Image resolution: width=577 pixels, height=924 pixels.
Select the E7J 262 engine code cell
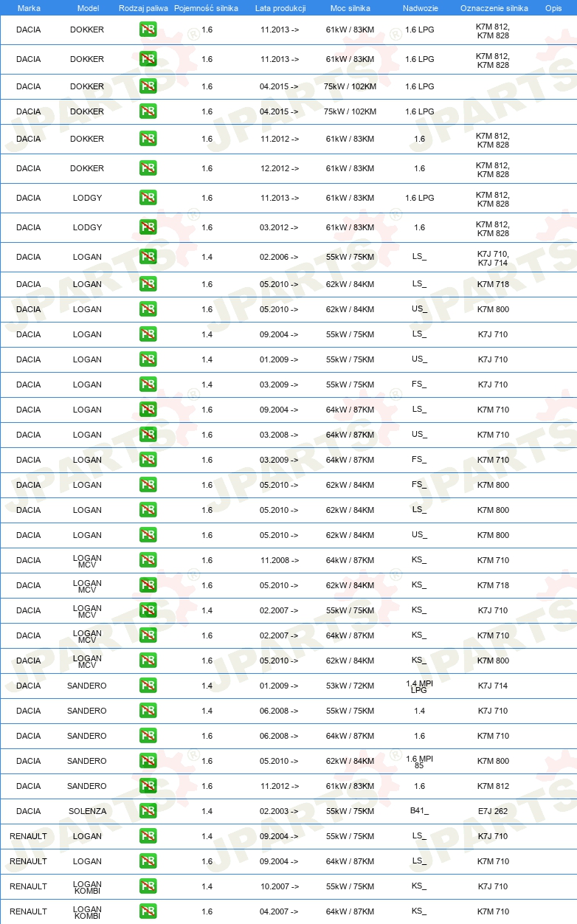(x=493, y=811)
